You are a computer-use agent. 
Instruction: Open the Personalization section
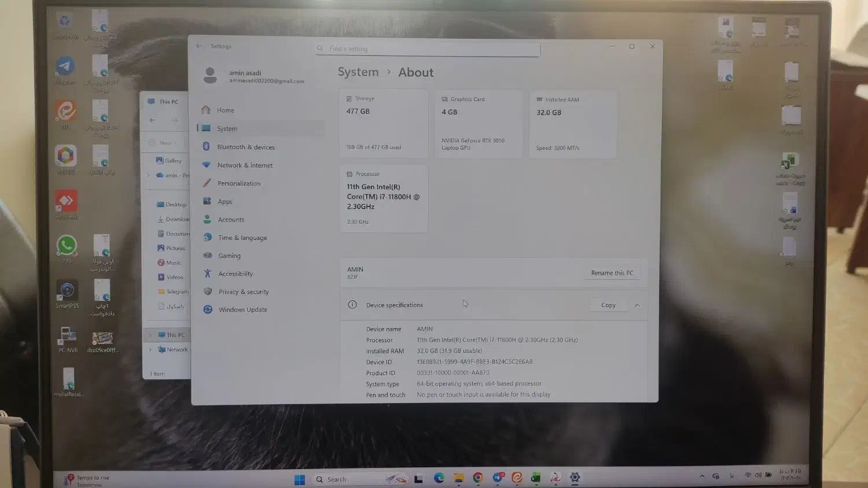point(238,183)
